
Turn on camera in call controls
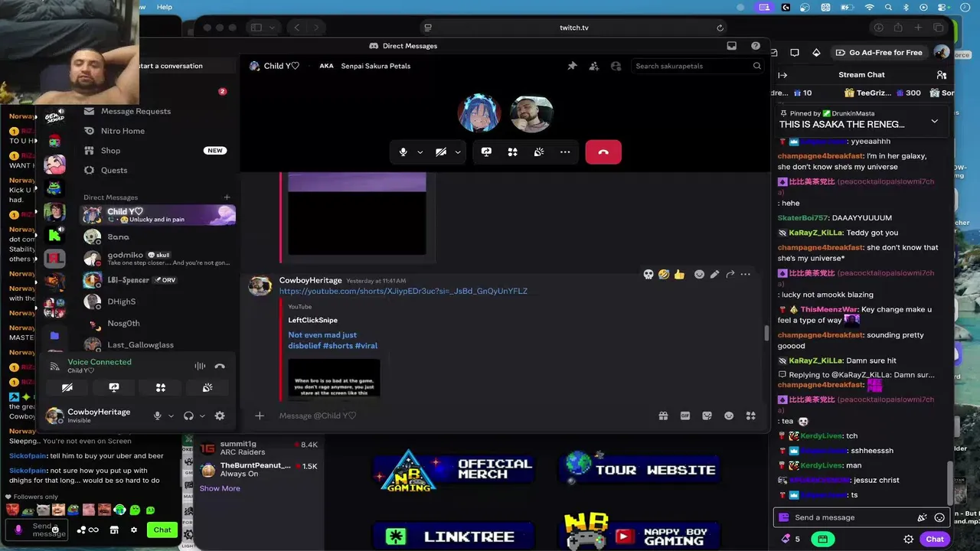(x=441, y=152)
